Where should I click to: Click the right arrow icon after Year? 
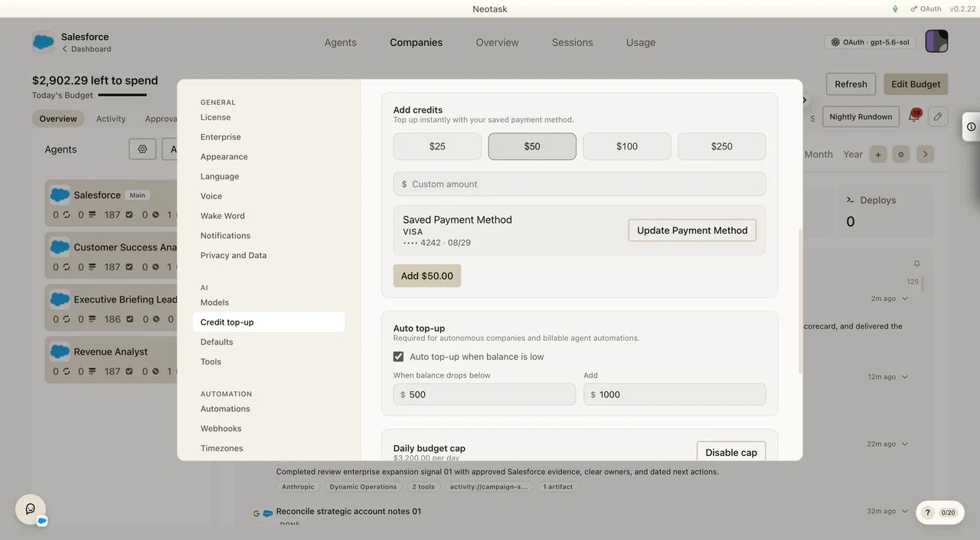925,154
